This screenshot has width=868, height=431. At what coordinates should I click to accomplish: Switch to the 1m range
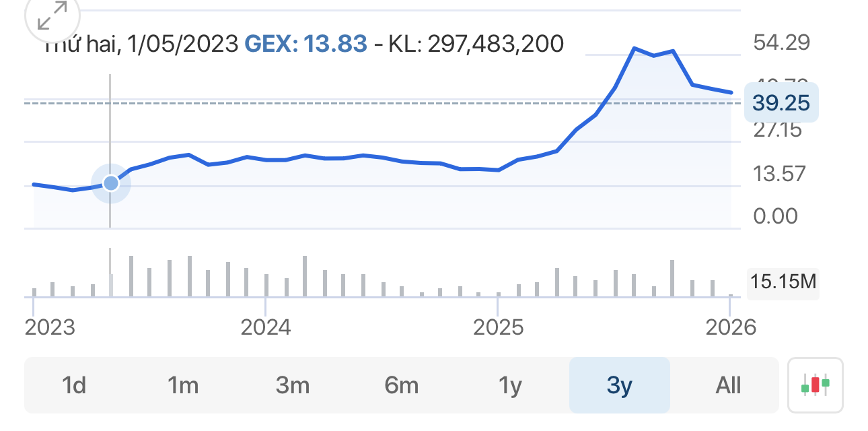[183, 385]
